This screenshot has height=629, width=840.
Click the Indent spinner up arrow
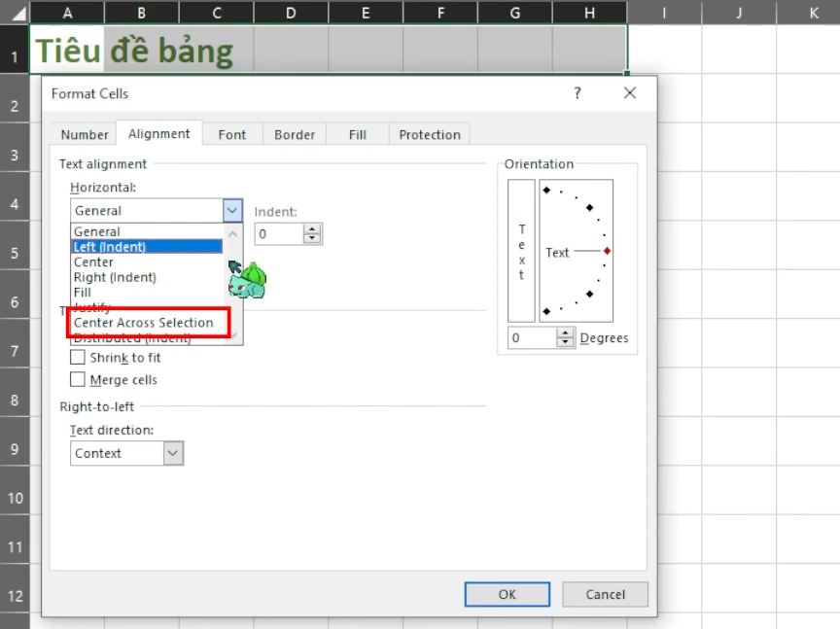coord(312,228)
